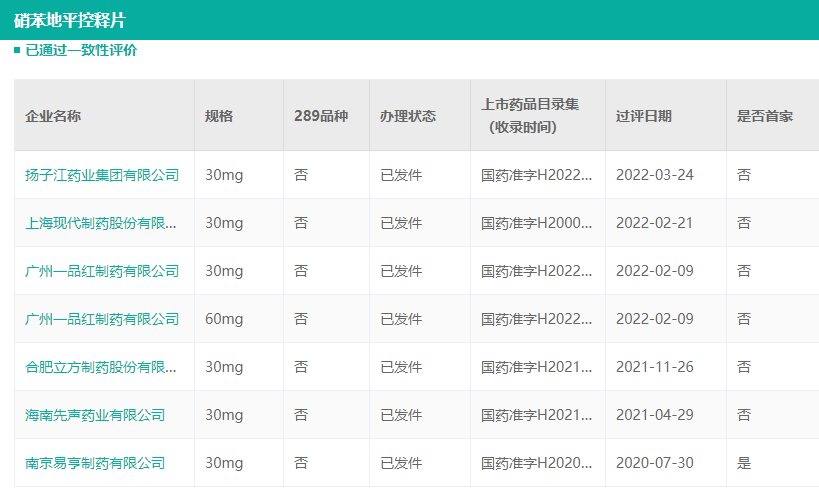Open 上海现代制药股份有限... company link

[101, 223]
